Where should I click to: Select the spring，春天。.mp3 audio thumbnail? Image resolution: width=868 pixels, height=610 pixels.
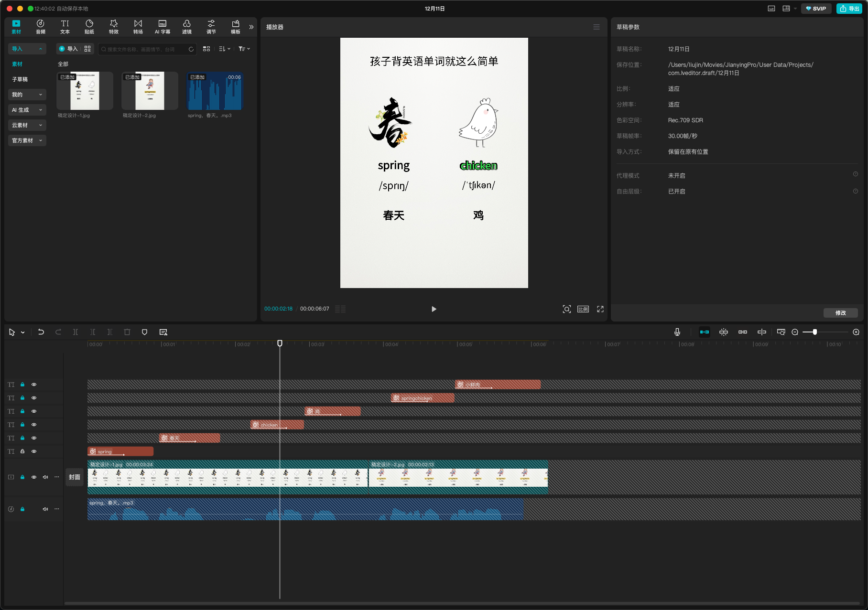[215, 91]
